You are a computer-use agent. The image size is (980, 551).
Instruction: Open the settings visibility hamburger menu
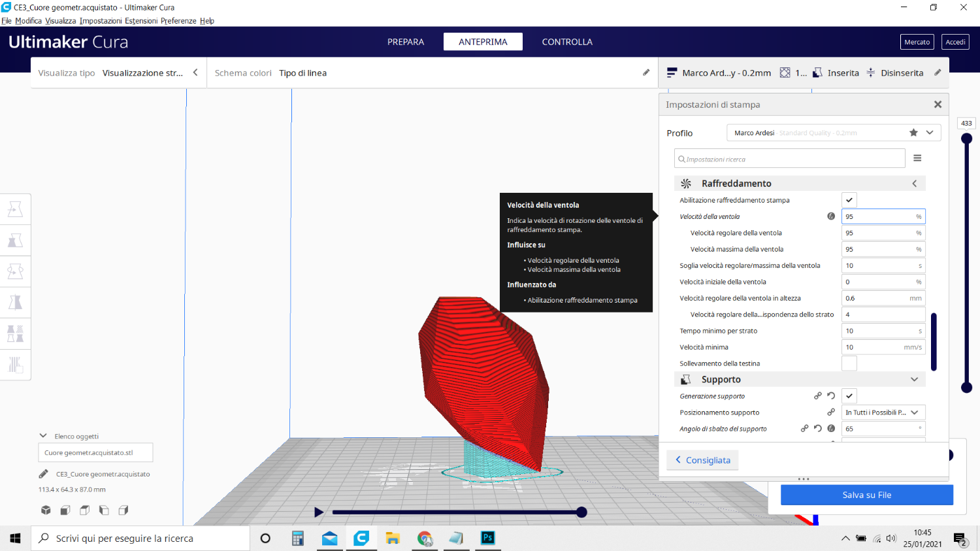coord(917,158)
